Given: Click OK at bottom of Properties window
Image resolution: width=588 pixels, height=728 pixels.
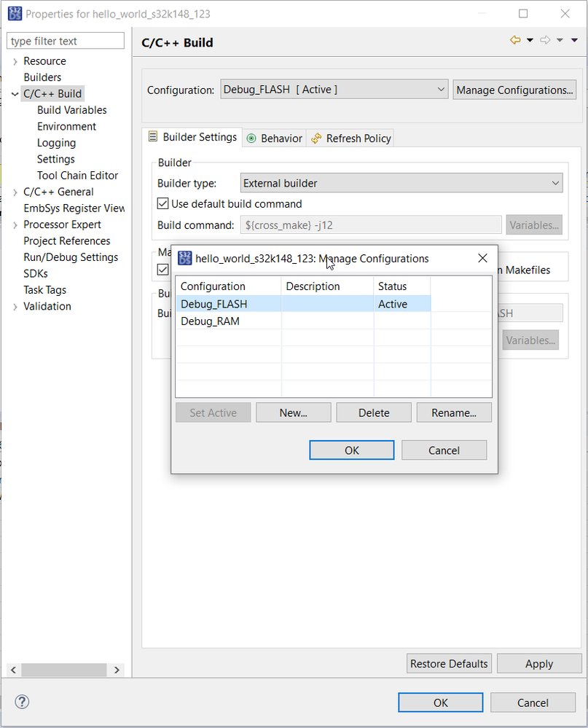Looking at the screenshot, I should pos(440,703).
